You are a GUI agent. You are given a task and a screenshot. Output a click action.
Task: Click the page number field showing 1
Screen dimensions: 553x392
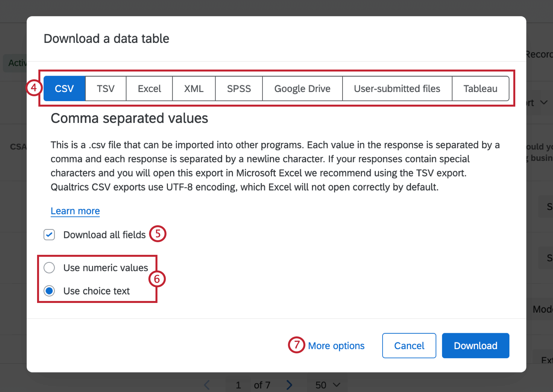coord(238,385)
